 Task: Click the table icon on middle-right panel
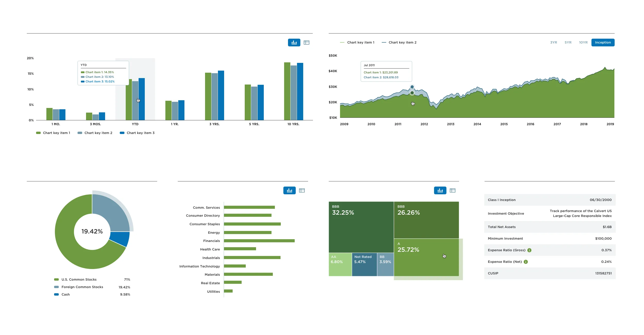pyautogui.click(x=453, y=191)
